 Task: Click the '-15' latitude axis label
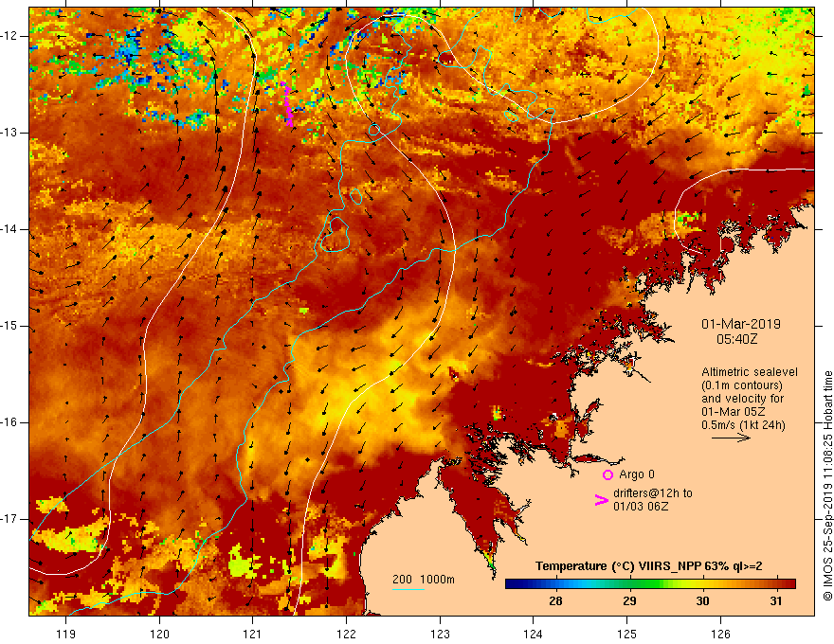point(10,326)
